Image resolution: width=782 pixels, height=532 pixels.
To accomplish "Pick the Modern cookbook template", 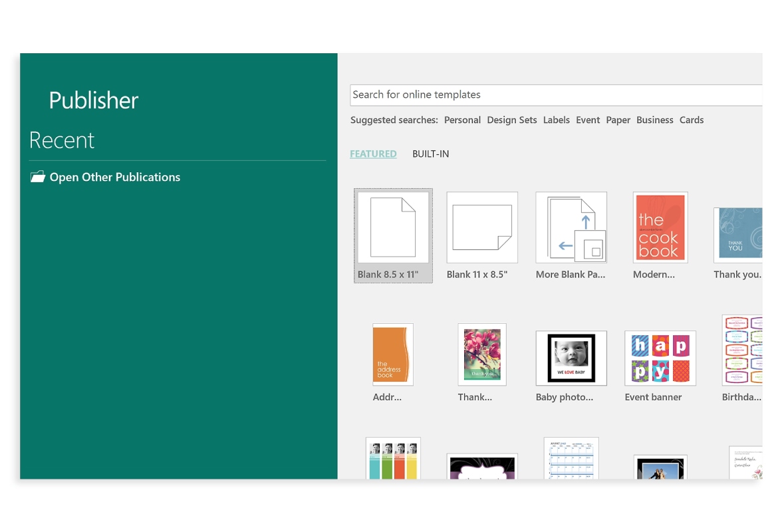I will (x=660, y=227).
